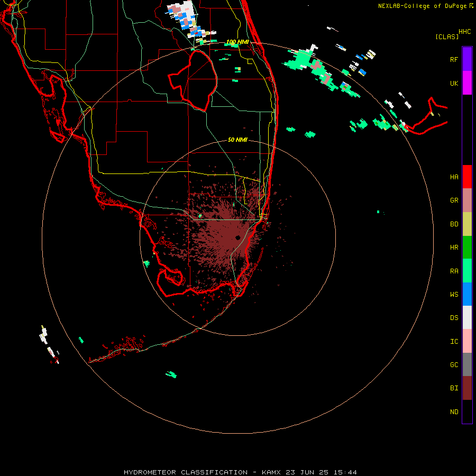The height and width of the screenshot is (476, 476).
Task: Click the IC legend label
Action: 454,342
